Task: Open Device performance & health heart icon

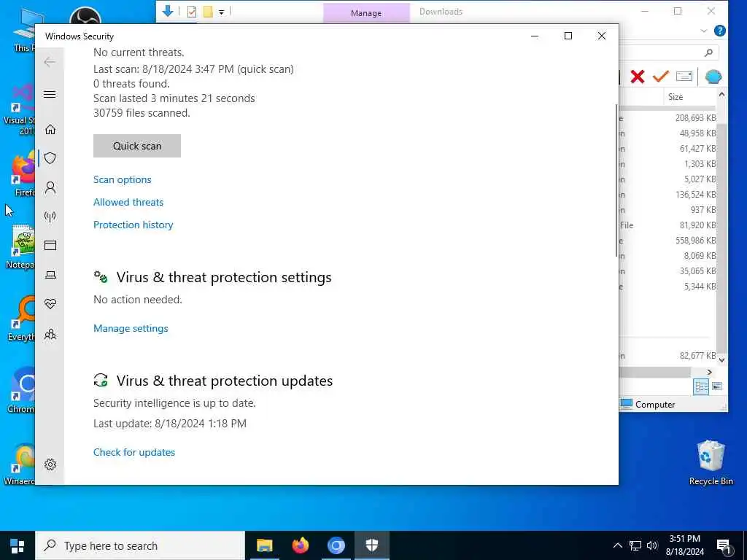Action: [x=50, y=304]
